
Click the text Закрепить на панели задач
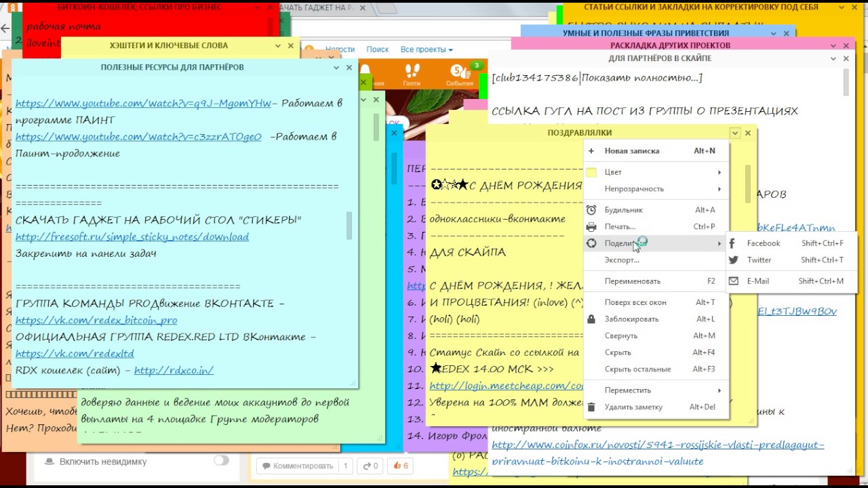coord(86,253)
